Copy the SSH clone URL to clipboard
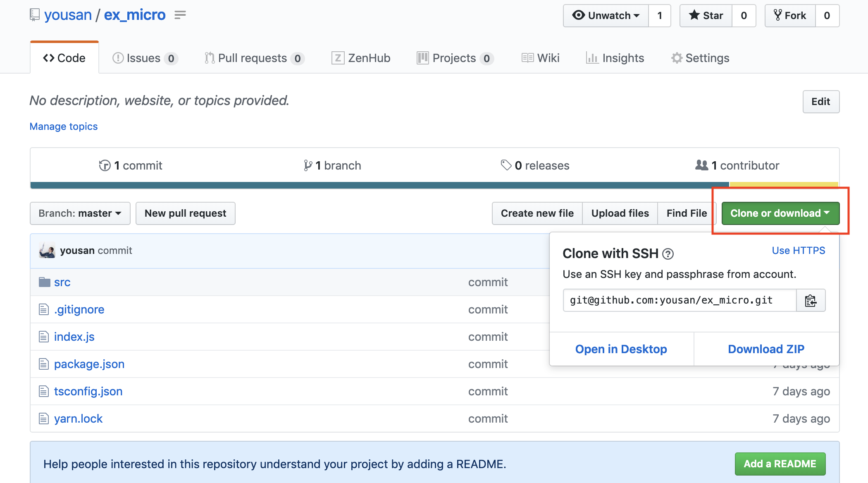The width and height of the screenshot is (868, 483). click(811, 300)
